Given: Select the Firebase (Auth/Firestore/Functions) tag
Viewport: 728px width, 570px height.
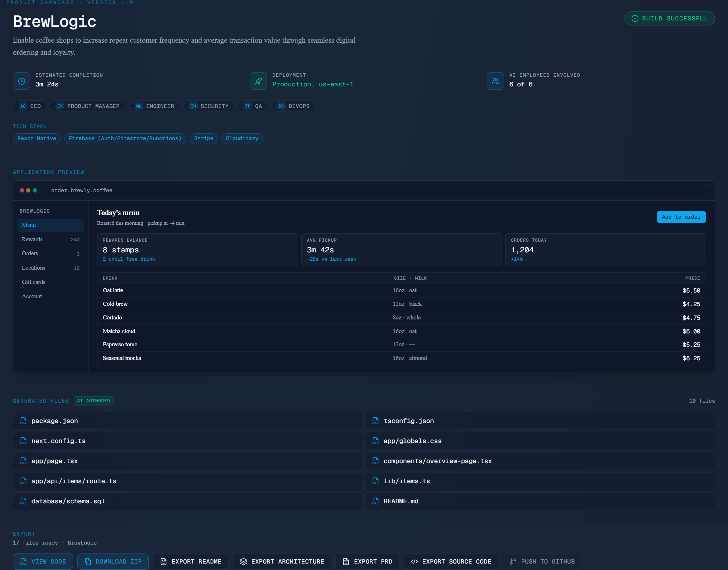Looking at the screenshot, I should click(125, 139).
